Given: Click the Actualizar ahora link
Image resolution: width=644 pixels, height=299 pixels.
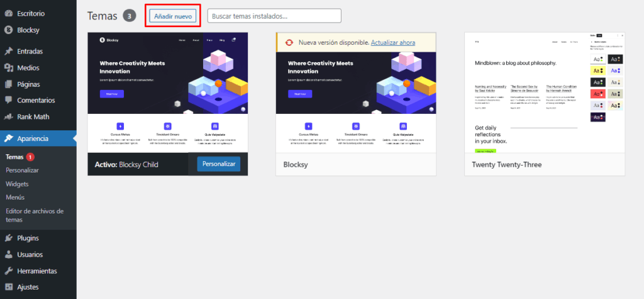Looking at the screenshot, I should (392, 42).
